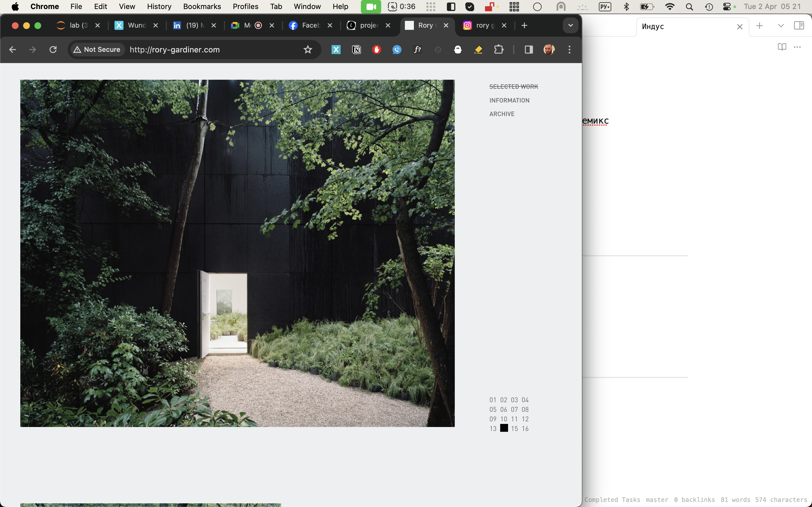Screen dimensions: 812x507
Task: Reload the rory-gardiner.com page
Action: click(53, 50)
